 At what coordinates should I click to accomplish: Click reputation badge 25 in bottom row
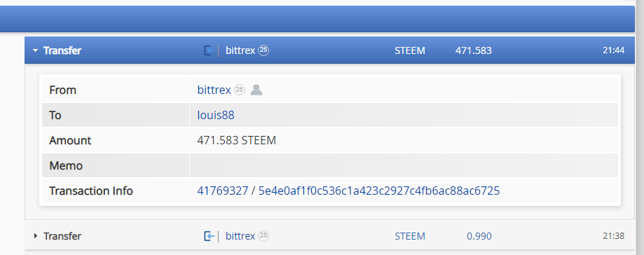[263, 236]
